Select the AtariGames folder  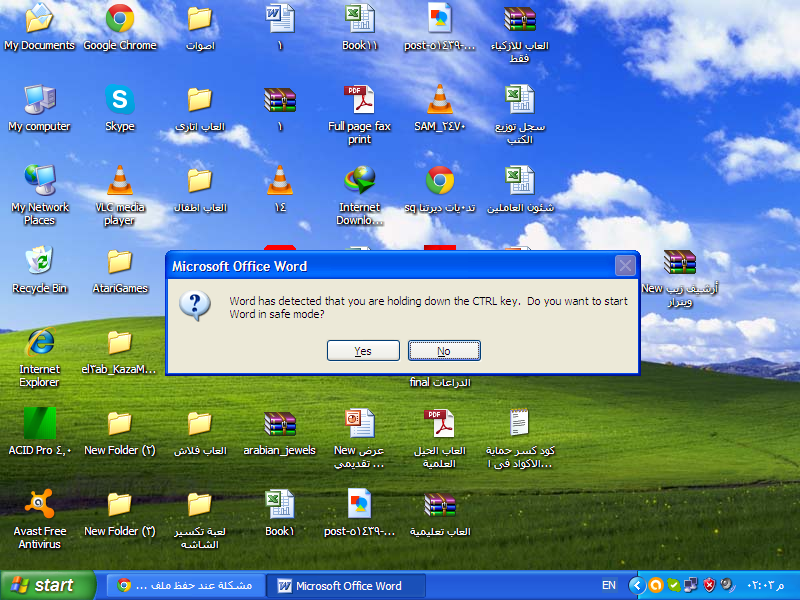pyautogui.click(x=120, y=269)
